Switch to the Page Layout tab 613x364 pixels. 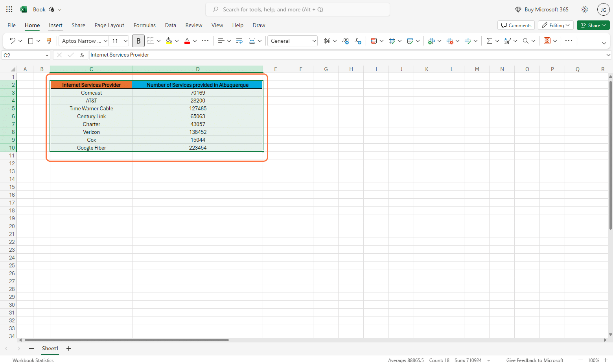(x=109, y=25)
